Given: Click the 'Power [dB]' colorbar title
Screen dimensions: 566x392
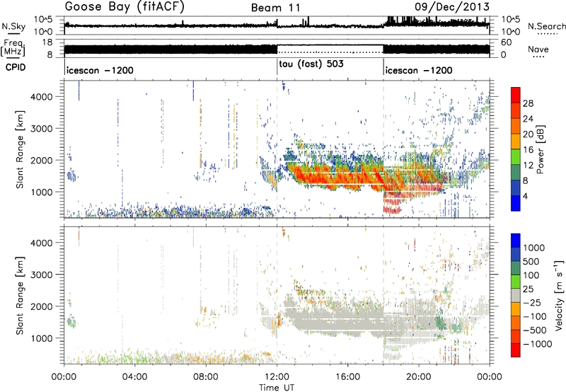Looking at the screenshot, I should (540, 149).
